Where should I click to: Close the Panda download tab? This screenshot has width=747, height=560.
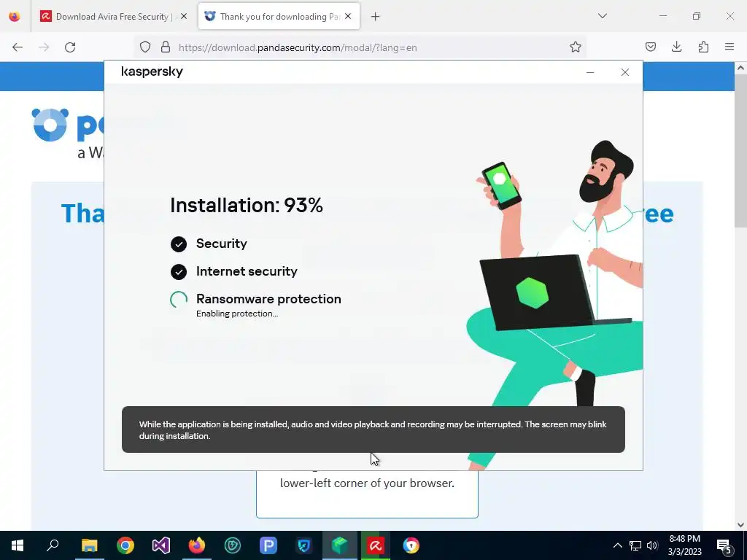tap(348, 17)
